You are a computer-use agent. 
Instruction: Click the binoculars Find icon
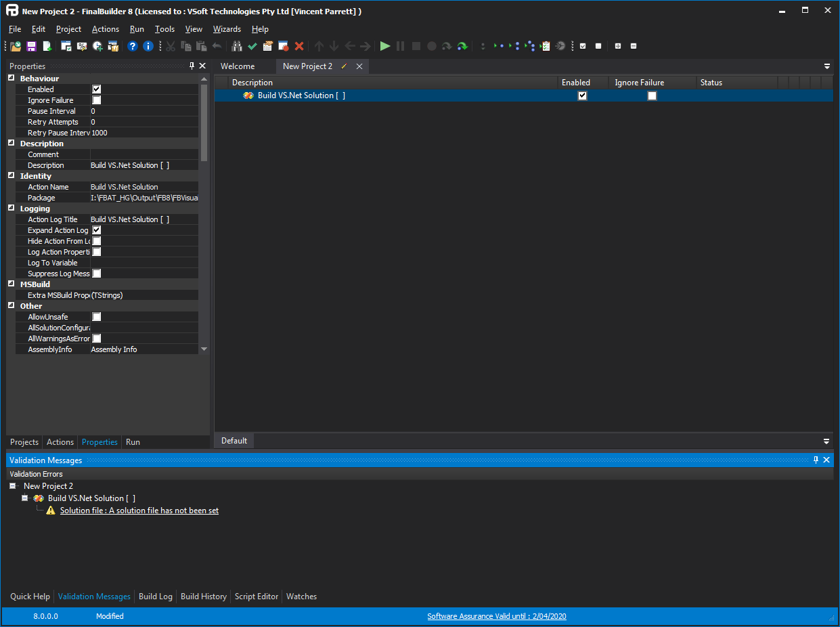click(237, 46)
